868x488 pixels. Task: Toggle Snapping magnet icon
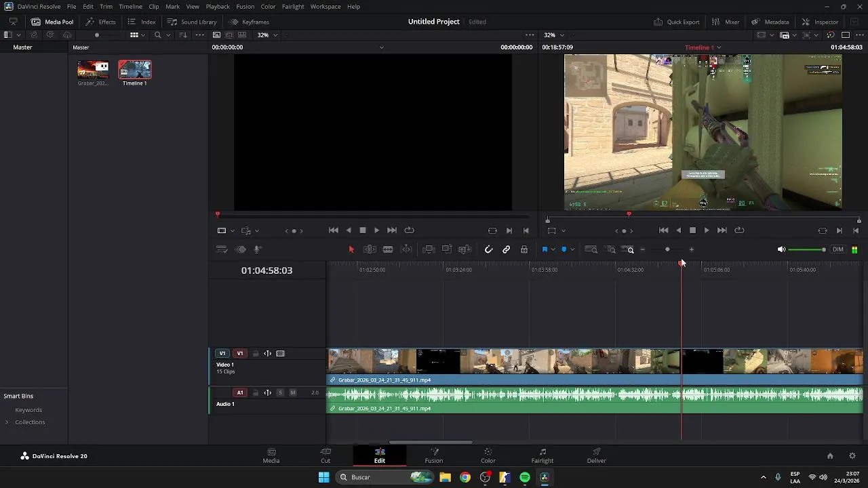[x=488, y=249]
